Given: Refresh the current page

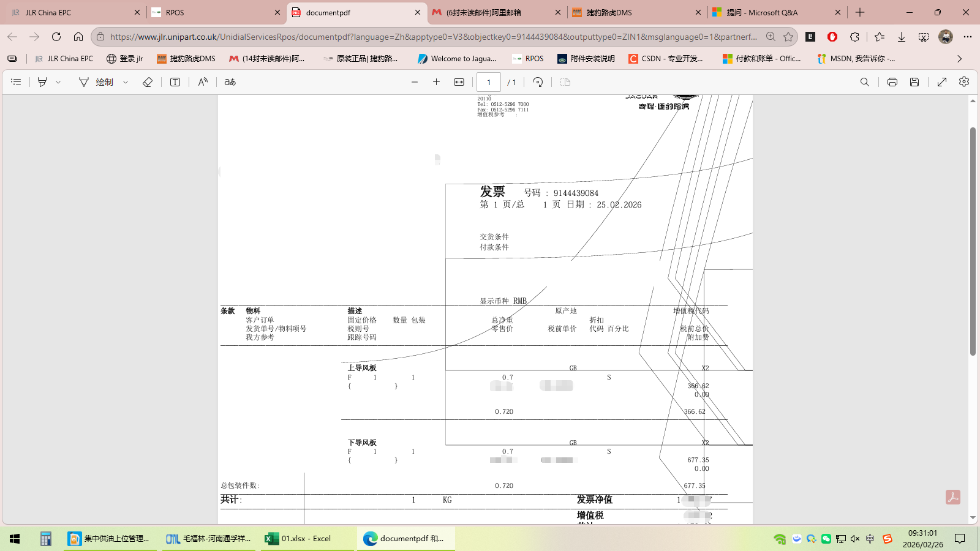Looking at the screenshot, I should [x=56, y=37].
